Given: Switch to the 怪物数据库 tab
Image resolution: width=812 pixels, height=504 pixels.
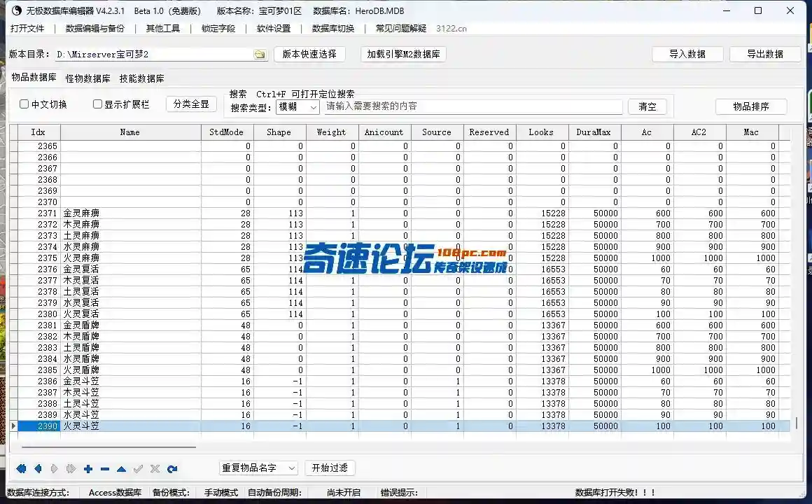Looking at the screenshot, I should point(88,78).
